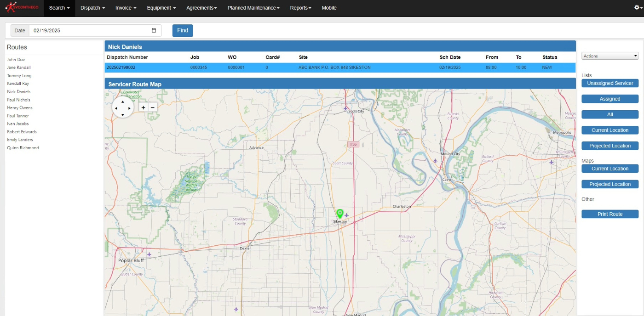Zoom out the map with minus
The width and height of the screenshot is (644, 316).
click(153, 107)
